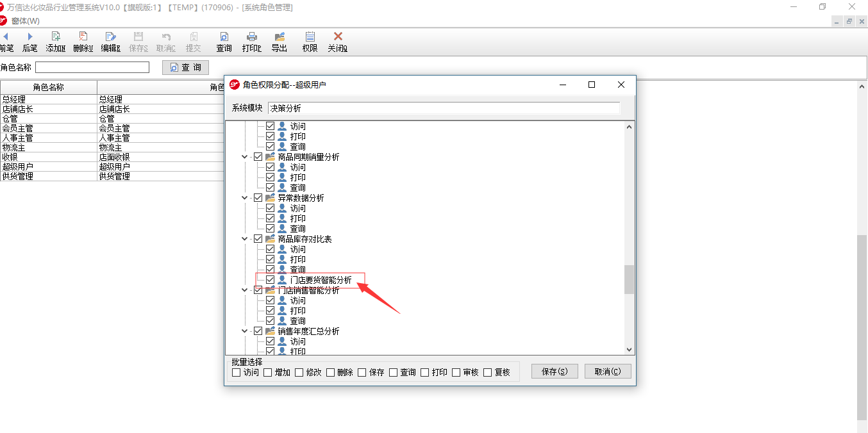Image resolution: width=868 pixels, height=433 pixels.
Task: Click the 添加 add toolbar icon
Action: click(x=56, y=37)
